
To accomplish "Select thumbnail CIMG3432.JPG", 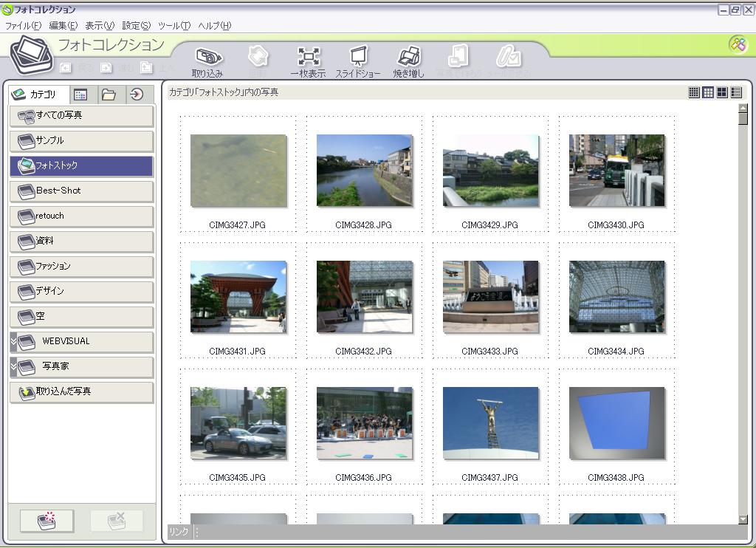I will point(365,297).
